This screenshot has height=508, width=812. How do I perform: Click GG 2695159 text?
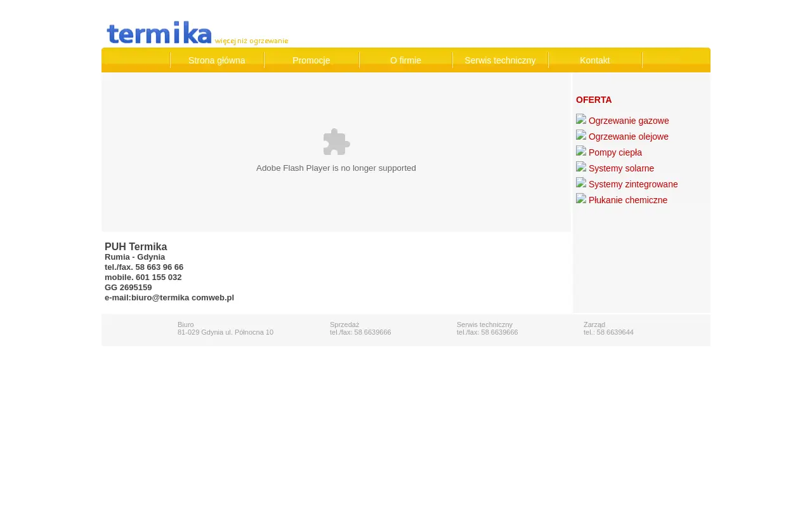point(128,288)
